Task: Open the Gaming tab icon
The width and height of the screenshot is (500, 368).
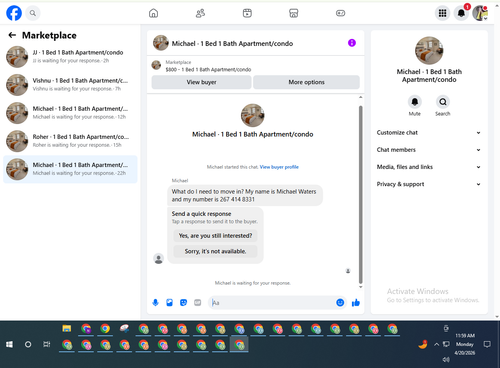Action: 340,13
